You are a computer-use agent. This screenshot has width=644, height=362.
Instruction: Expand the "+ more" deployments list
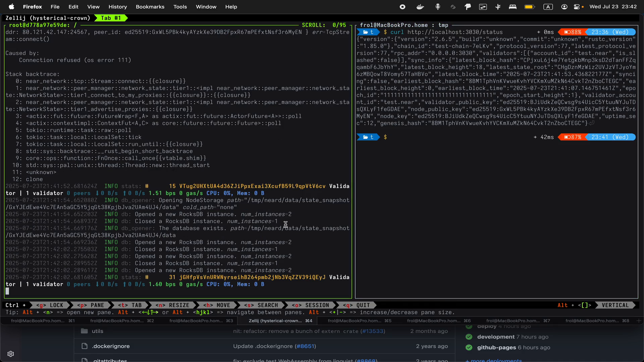pos(493,360)
